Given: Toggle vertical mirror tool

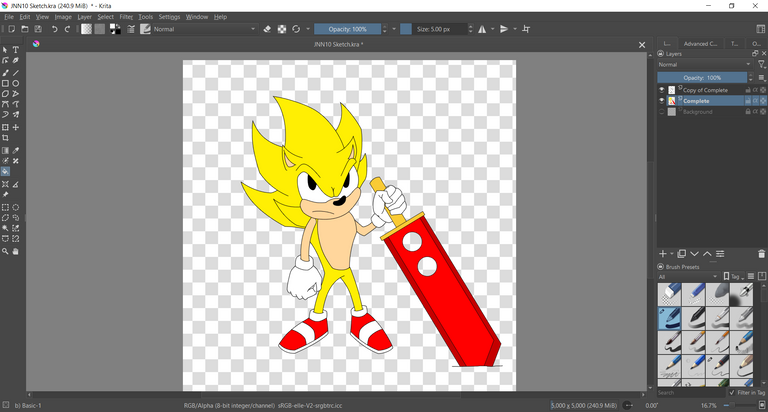Looking at the screenshot, I should tap(504, 29).
